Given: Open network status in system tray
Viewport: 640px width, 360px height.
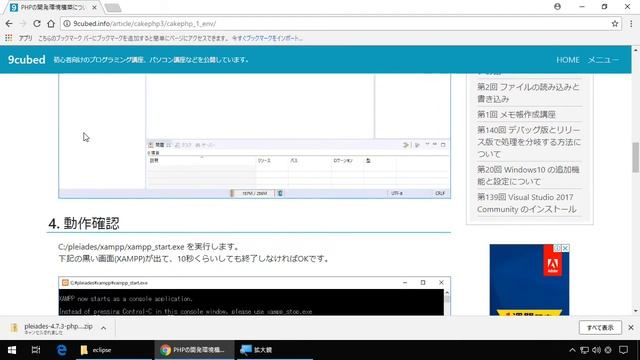Looking at the screenshot, I should point(584,350).
